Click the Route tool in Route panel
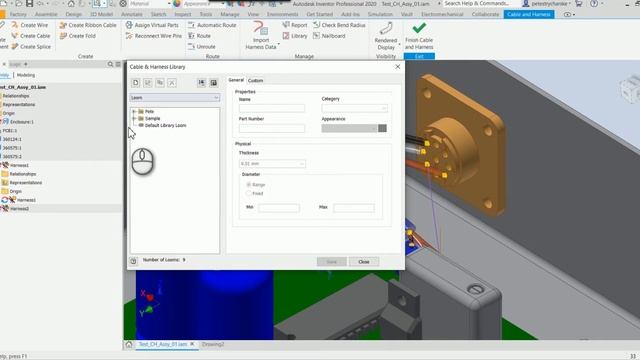Viewport: 640px width, 360px height. pyautogui.click(x=199, y=36)
